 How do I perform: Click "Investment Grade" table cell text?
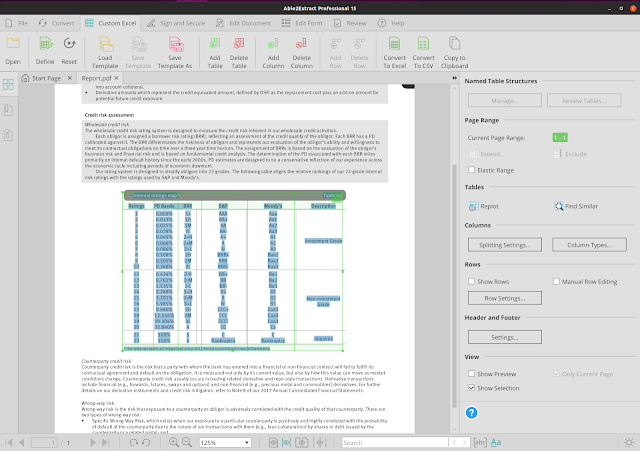click(x=323, y=241)
